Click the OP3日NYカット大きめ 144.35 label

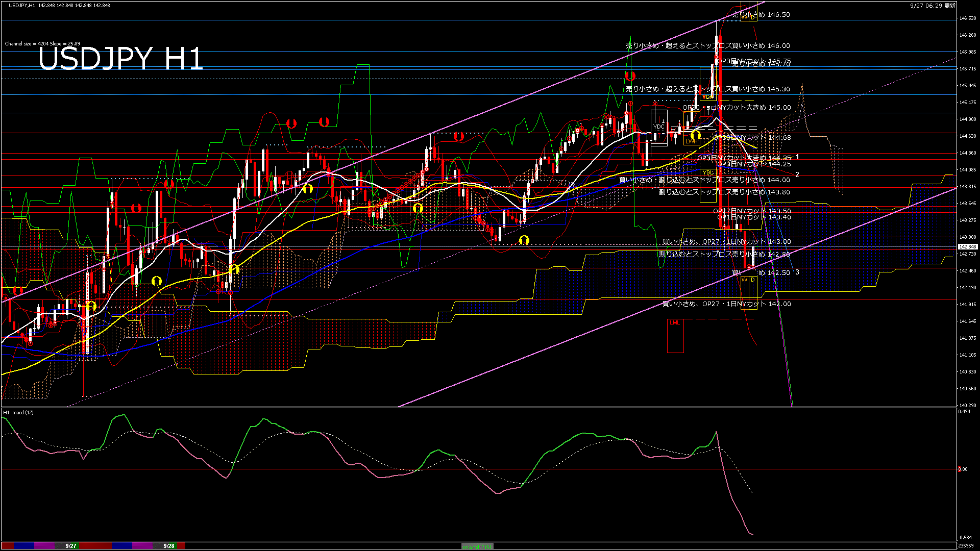coord(744,158)
